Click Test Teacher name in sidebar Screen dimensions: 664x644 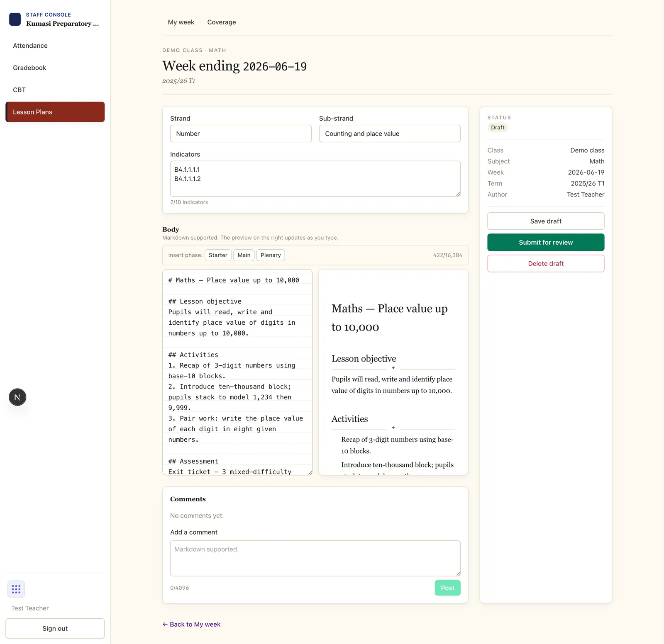(x=30, y=608)
